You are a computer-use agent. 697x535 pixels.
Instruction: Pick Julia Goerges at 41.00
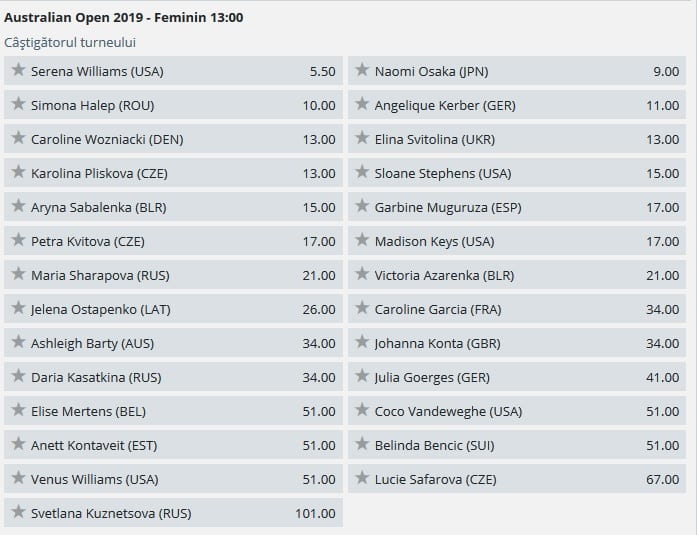pyautogui.click(x=663, y=378)
